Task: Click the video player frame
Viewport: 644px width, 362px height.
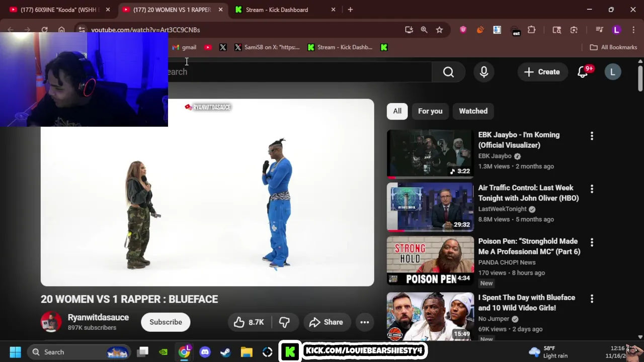Action: [x=207, y=193]
